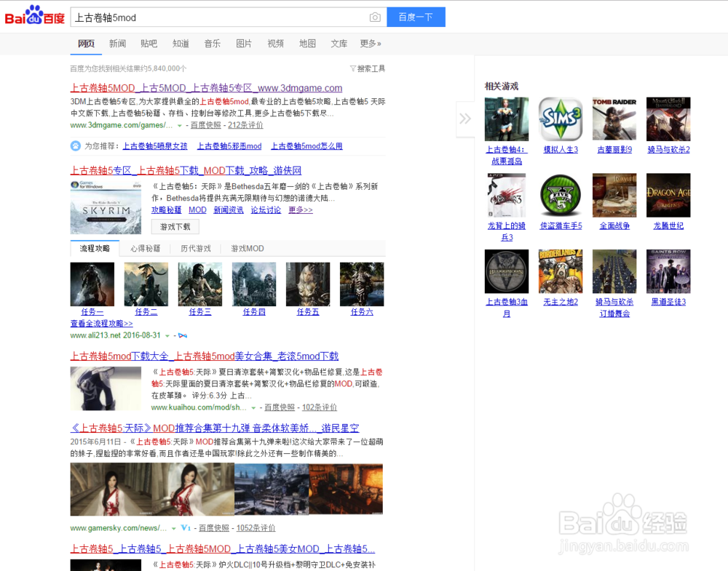Click the V1 verification badge under gamersky result
Screen dimensions: 728x571
184,528
